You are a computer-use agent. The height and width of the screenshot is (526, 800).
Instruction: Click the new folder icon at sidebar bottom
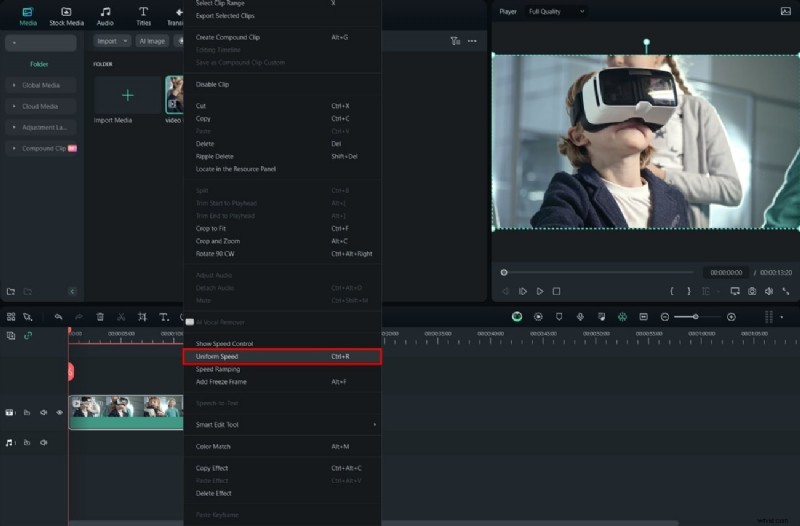click(11, 291)
